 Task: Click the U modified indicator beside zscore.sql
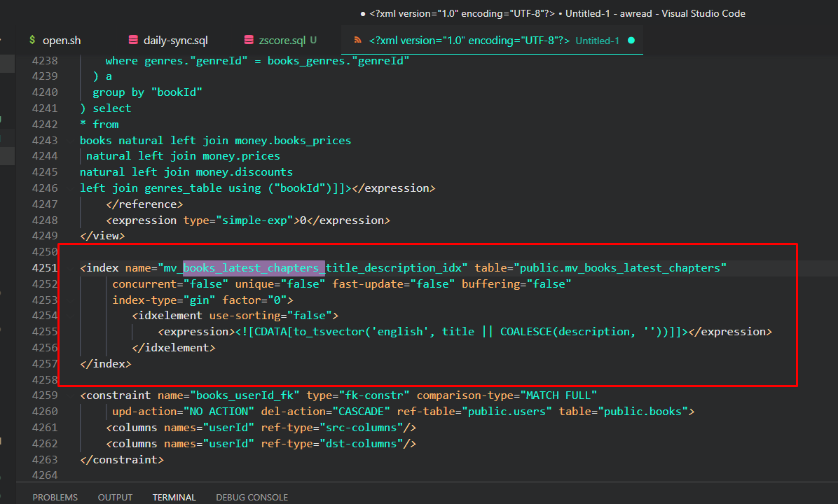[312, 41]
